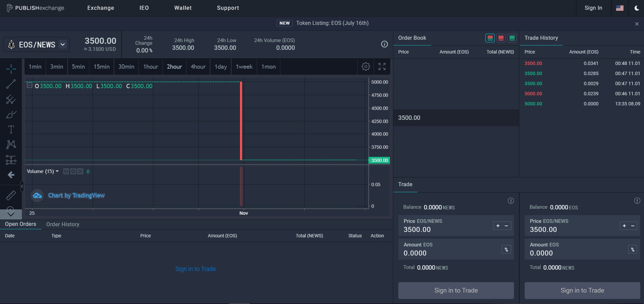
Task: Increase sell price with plus button
Action: coord(624,226)
